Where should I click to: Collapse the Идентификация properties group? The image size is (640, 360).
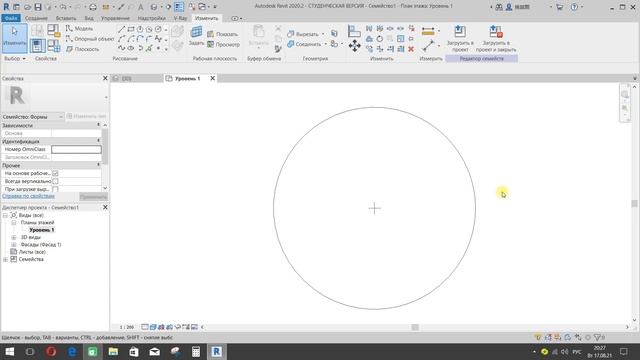[x=98, y=141]
